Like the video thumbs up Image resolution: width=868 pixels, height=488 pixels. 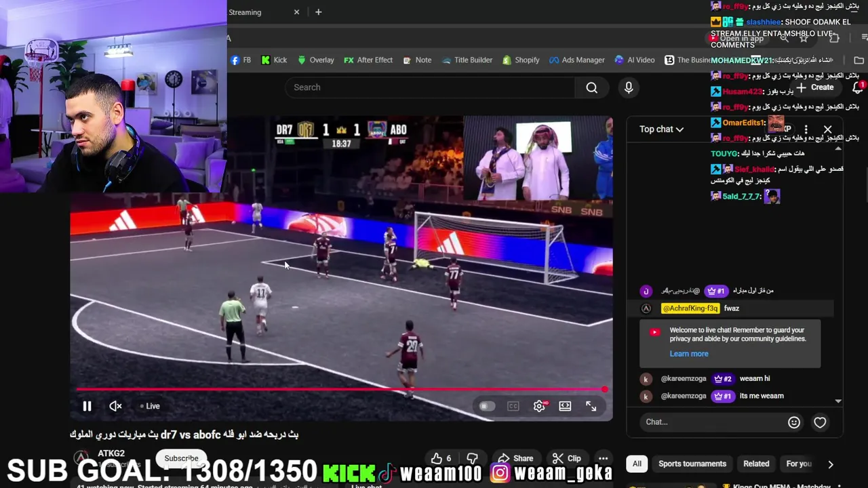pyautogui.click(x=441, y=458)
